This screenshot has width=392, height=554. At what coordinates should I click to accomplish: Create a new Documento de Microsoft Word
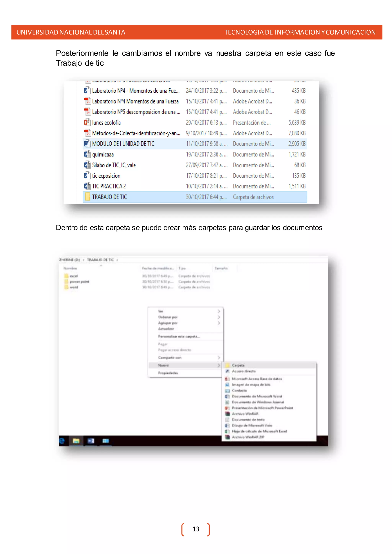257,396
